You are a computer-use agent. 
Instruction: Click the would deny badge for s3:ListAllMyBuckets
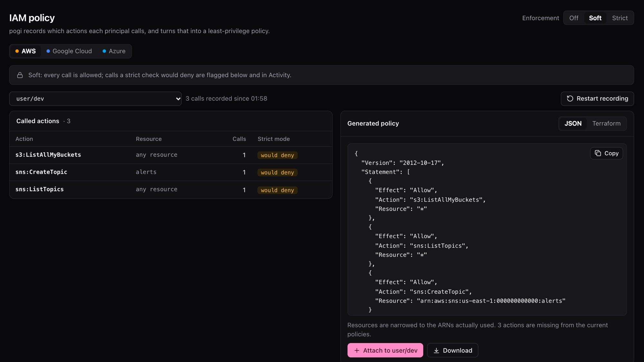tap(277, 155)
